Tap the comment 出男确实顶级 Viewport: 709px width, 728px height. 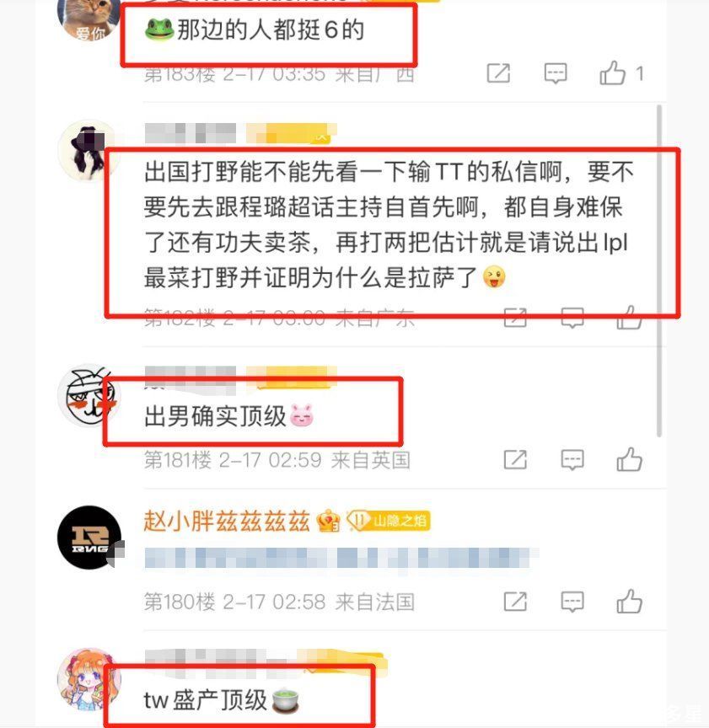tap(228, 415)
